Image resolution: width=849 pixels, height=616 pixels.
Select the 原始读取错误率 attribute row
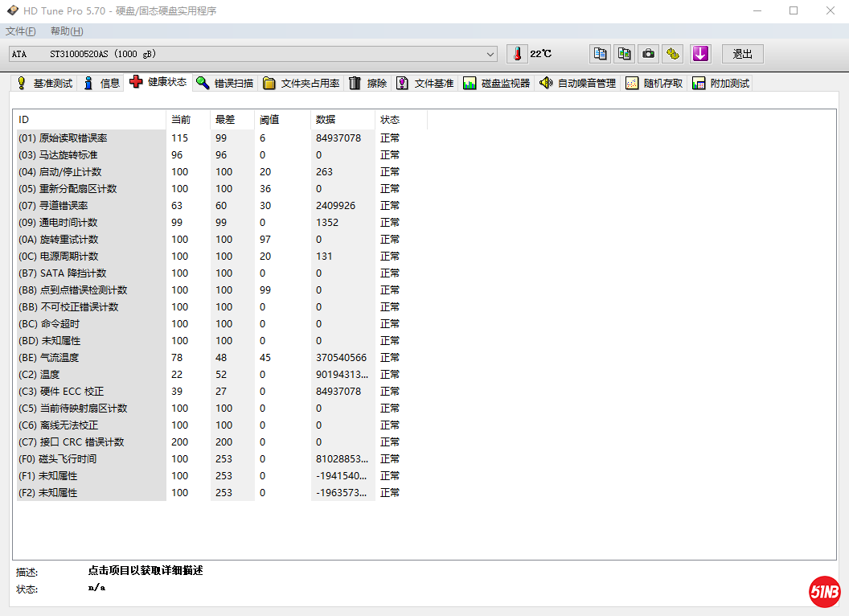73,138
